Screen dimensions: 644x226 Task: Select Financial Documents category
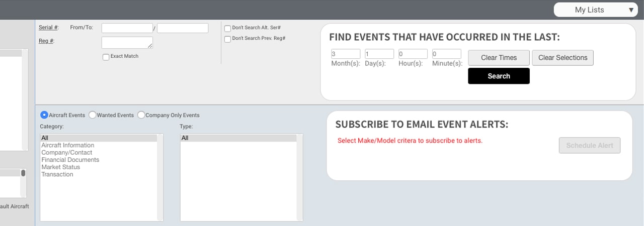99,160
